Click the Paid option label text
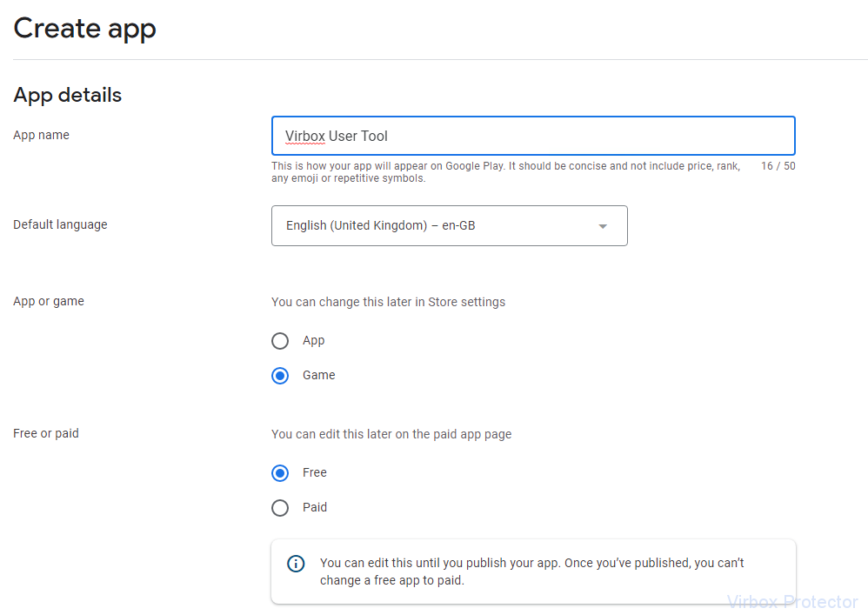Viewport: 868px width, 615px height. point(315,508)
